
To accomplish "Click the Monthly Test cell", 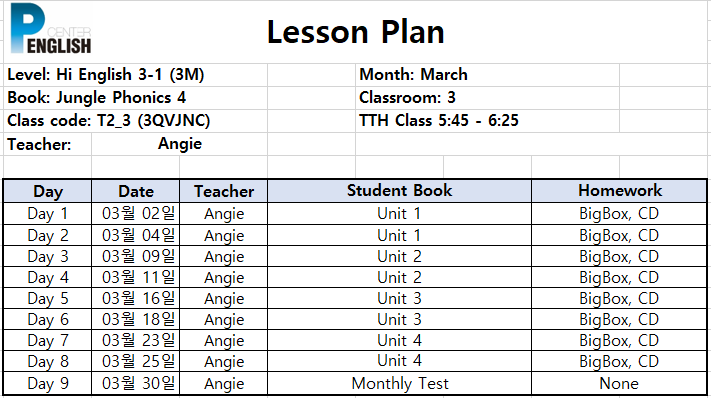I will coord(399,383).
